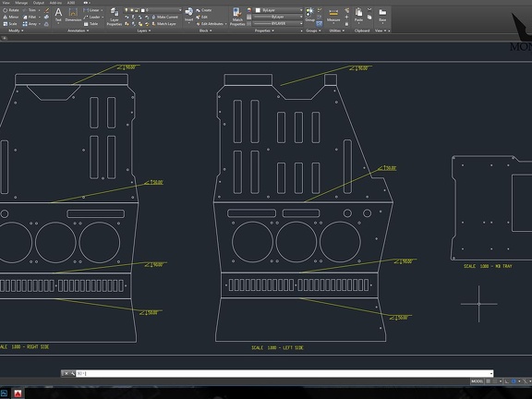Image resolution: width=532 pixels, height=399 pixels.
Task: Expand the Groups panel
Action: (x=313, y=30)
